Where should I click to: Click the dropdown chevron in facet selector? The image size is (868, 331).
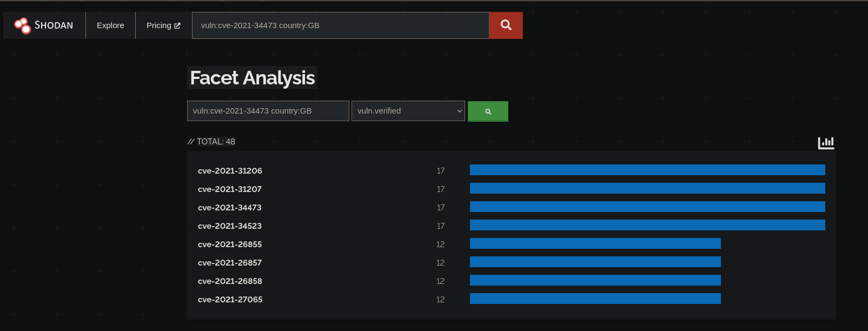(x=459, y=111)
